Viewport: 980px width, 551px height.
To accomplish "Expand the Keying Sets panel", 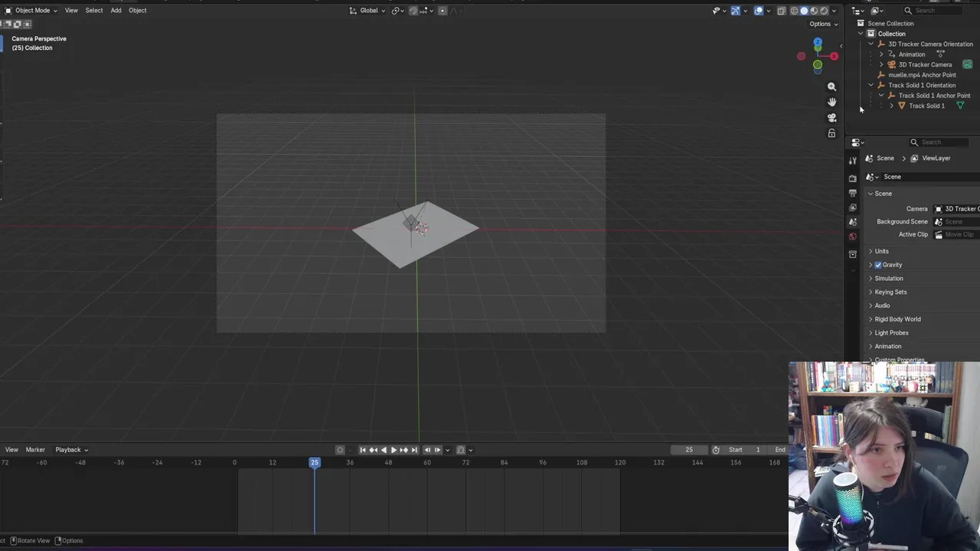I will point(890,292).
